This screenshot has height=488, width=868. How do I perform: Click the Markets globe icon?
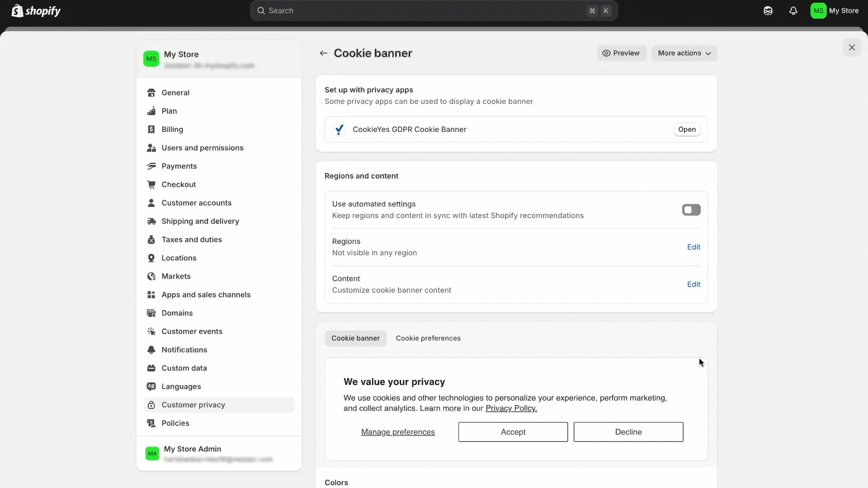click(151, 276)
